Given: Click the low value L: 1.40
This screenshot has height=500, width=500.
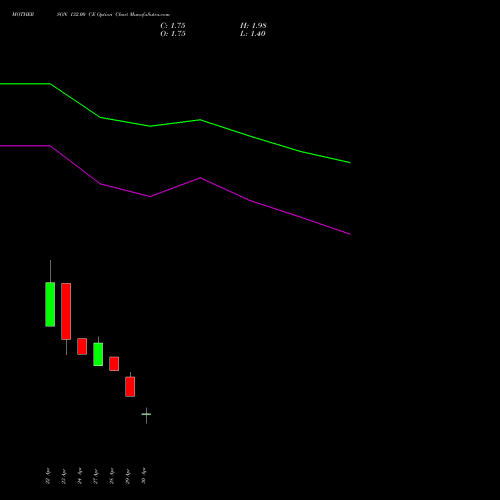Looking at the screenshot, I should 253,34.
